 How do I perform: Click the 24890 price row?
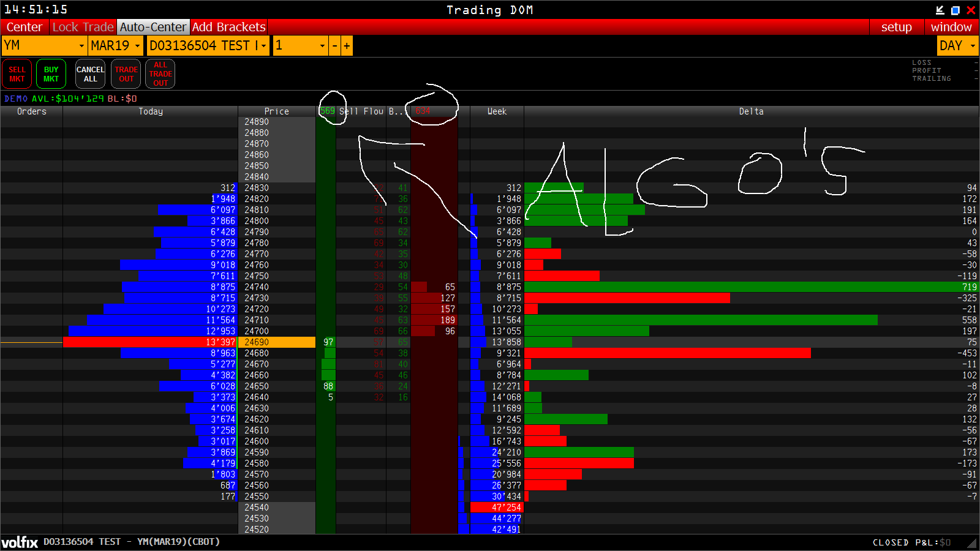tap(277, 122)
